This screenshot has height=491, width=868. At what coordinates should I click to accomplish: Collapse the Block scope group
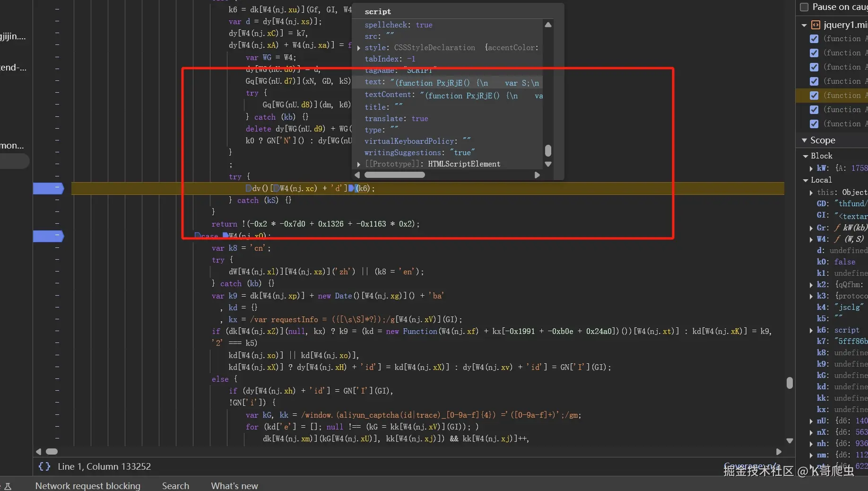click(x=806, y=156)
